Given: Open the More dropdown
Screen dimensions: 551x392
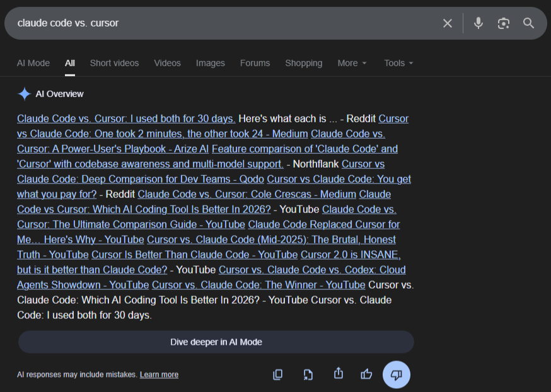Looking at the screenshot, I should [x=352, y=63].
